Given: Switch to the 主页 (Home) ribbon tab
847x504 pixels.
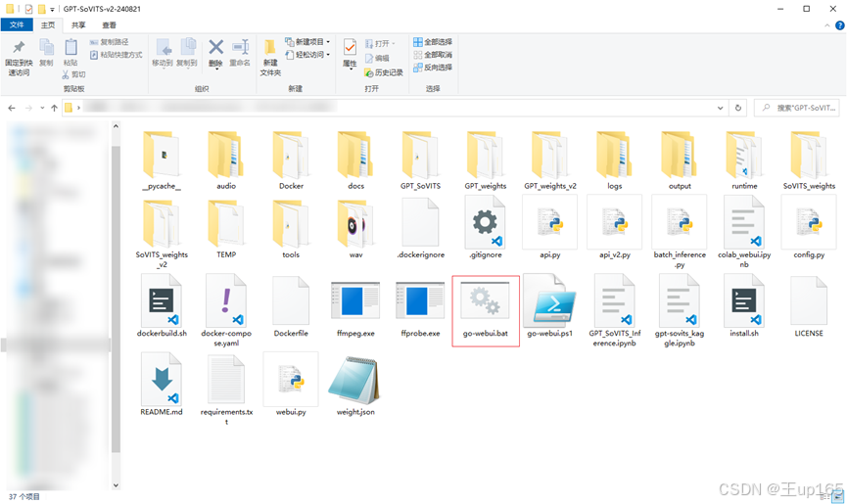Looking at the screenshot, I should 48,24.
